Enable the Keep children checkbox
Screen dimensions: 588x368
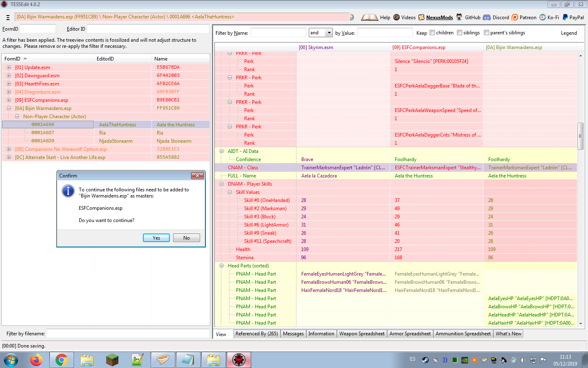pos(432,33)
